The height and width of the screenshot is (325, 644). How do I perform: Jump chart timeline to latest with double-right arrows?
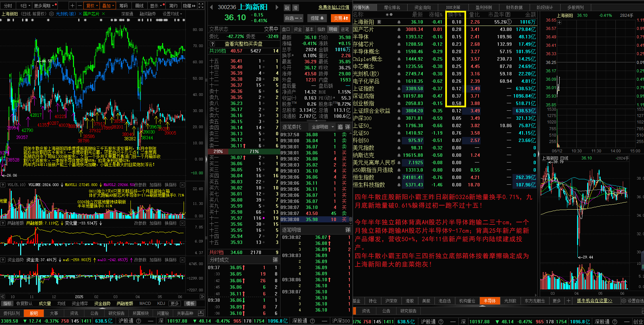pyautogui.click(x=202, y=297)
